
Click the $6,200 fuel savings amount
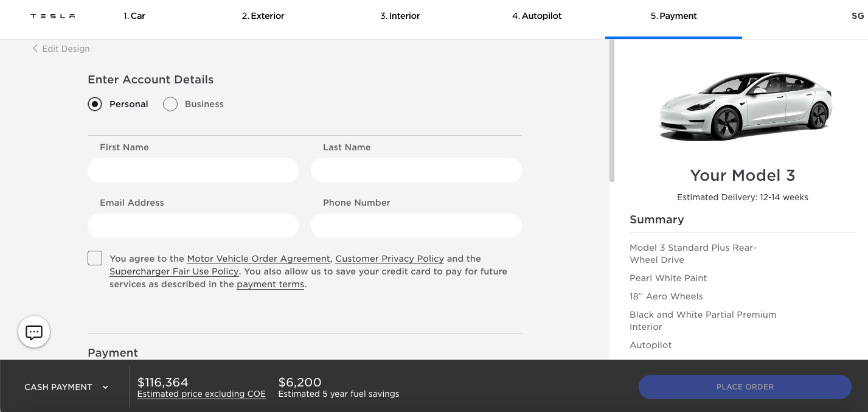300,382
